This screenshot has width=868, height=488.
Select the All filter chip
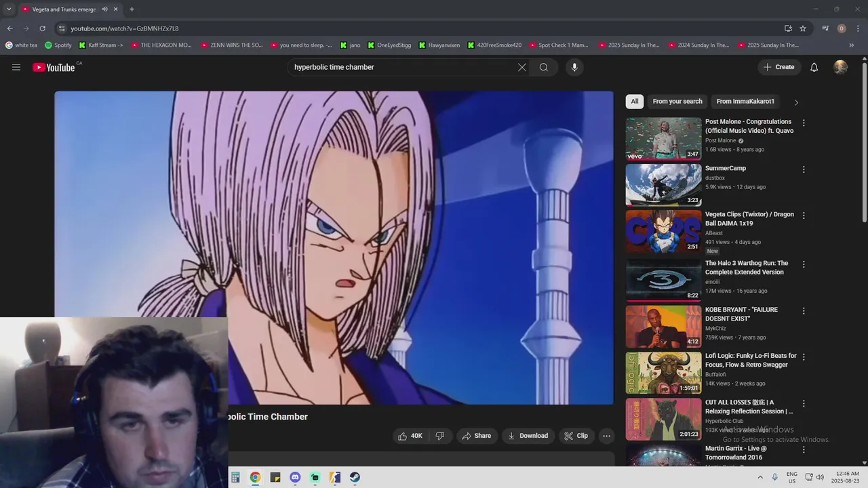tap(635, 102)
